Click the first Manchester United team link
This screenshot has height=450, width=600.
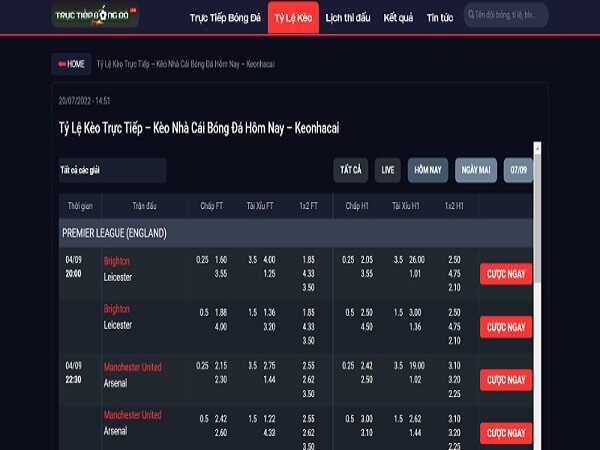[132, 367]
